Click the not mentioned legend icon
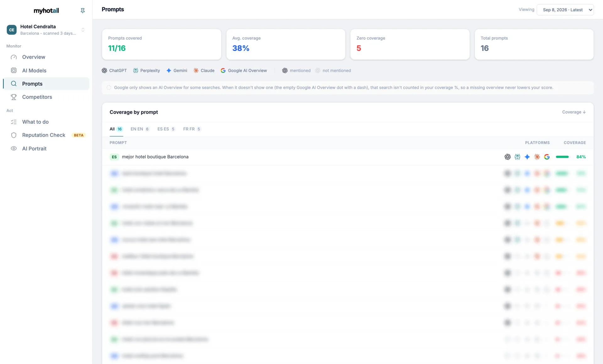Screen dimensions: 603x364 tap(318, 71)
